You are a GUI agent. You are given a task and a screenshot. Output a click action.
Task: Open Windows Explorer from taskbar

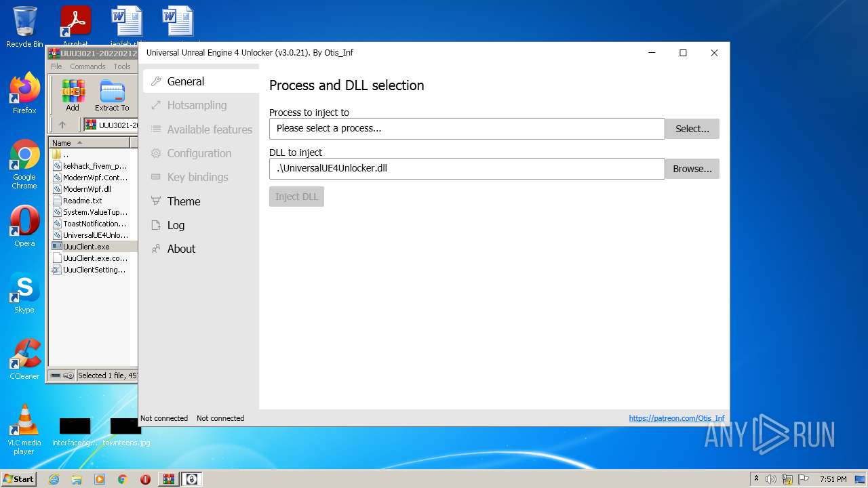[x=77, y=479]
